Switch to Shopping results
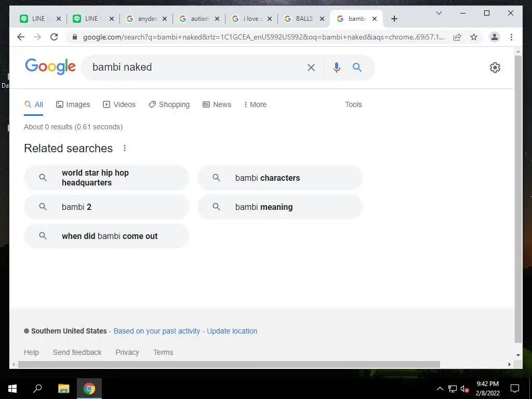The image size is (532, 399). point(169,104)
